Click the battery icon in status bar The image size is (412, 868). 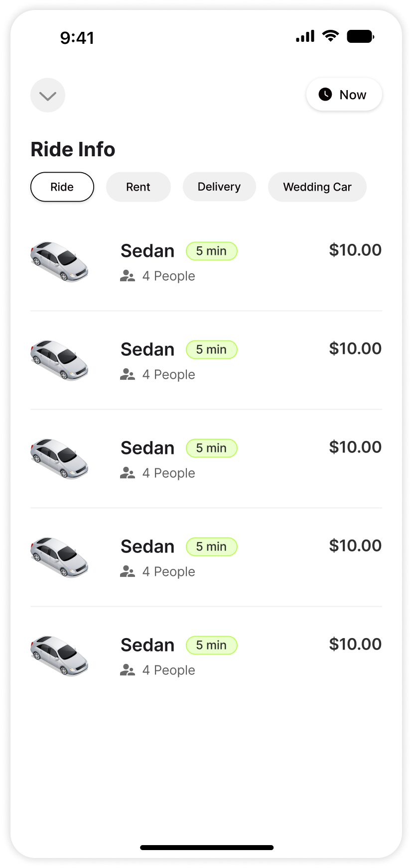coord(360,37)
